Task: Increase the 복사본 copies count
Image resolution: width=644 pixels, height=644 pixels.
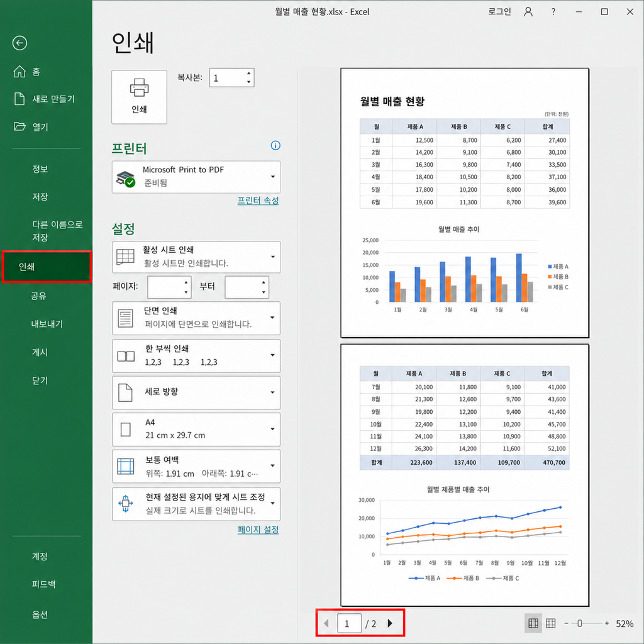Action: 249,73
